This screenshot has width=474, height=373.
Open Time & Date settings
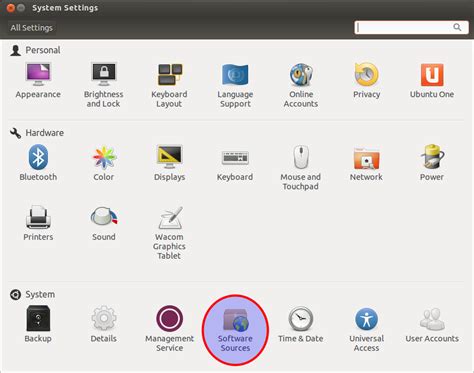click(x=301, y=324)
